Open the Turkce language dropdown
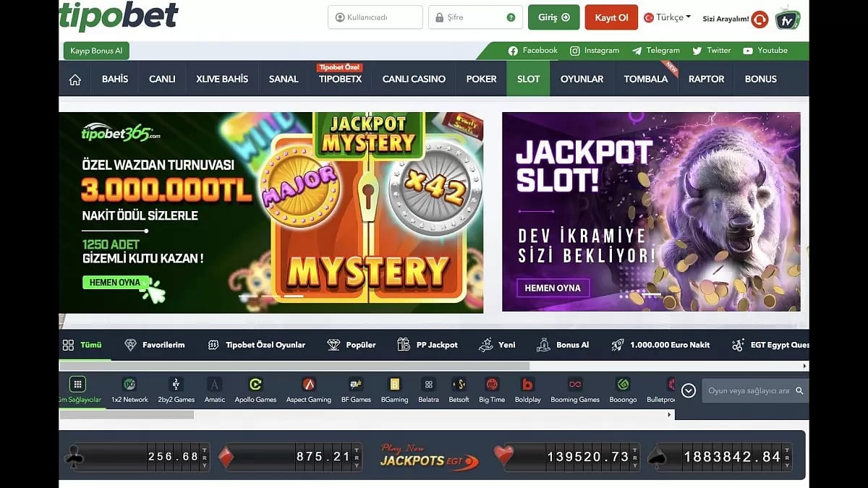 pyautogui.click(x=666, y=16)
